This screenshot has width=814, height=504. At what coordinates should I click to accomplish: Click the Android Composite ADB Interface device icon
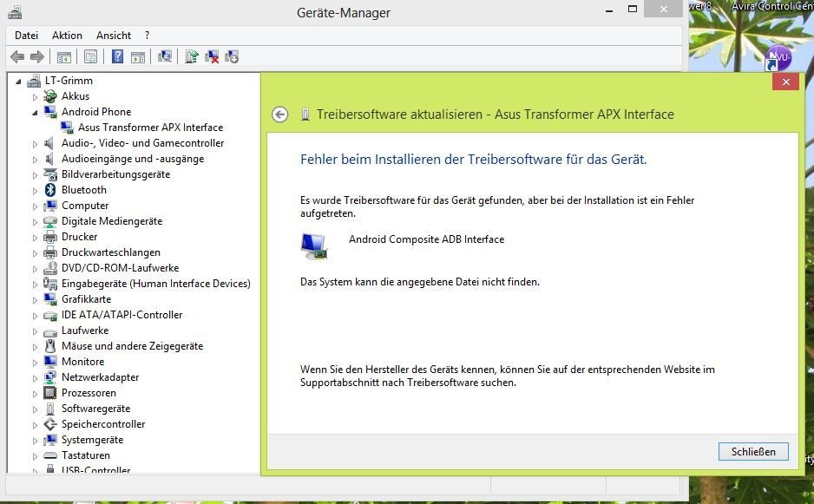pos(314,246)
